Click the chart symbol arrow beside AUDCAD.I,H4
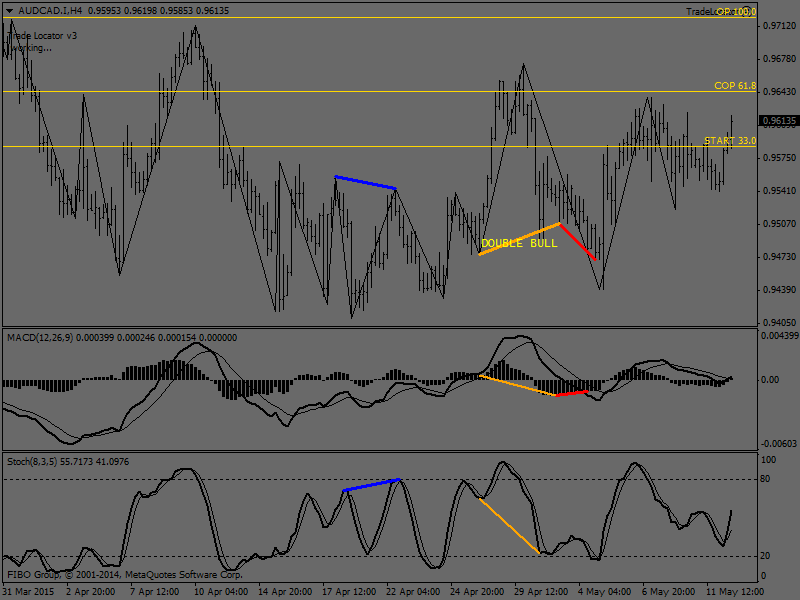This screenshot has width=800, height=600. tap(8, 10)
